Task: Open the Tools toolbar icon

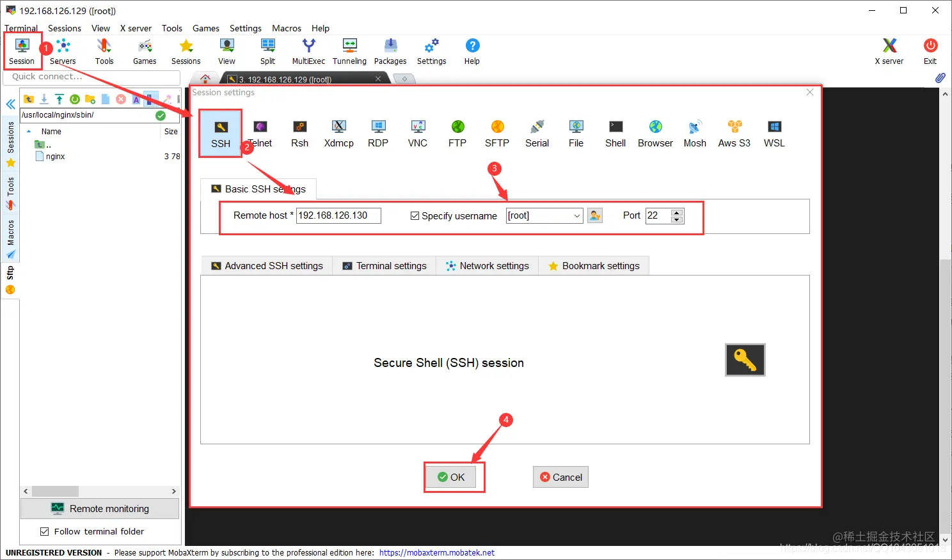Action: pos(104,51)
